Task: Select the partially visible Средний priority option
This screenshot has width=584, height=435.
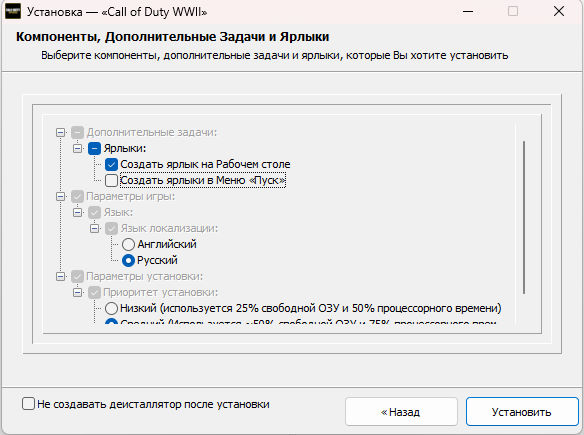Action: point(111,322)
